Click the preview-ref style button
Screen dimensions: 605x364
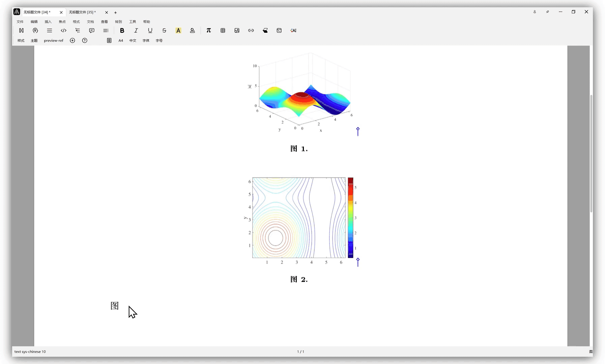54,40
